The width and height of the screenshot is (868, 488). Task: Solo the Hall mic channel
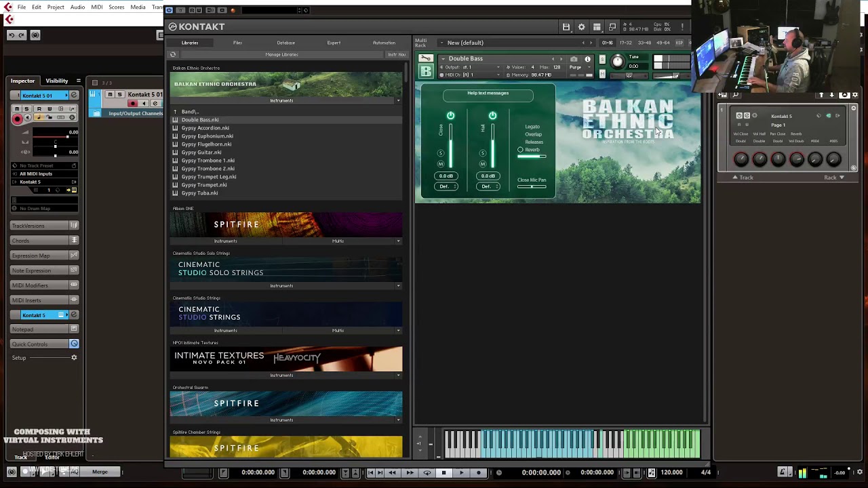click(x=483, y=153)
